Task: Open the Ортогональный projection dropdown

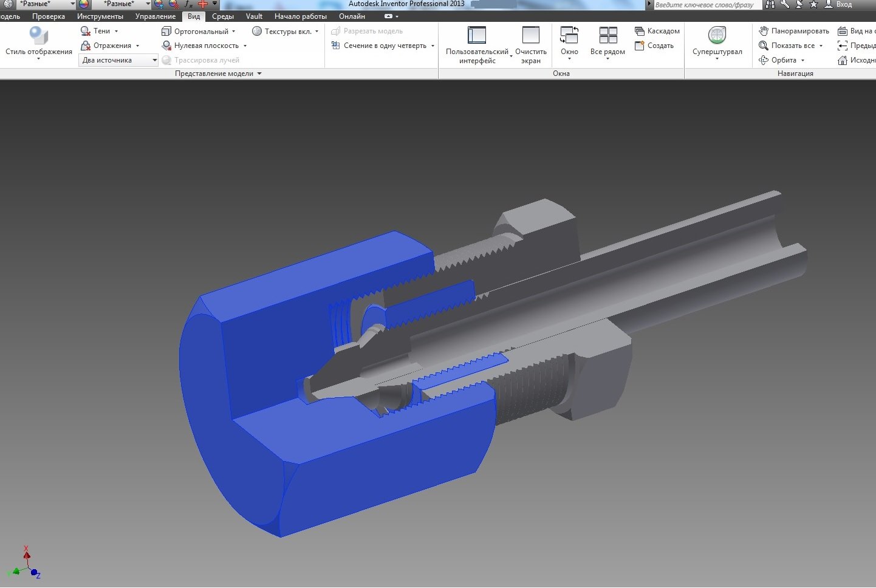Action: pyautogui.click(x=197, y=31)
